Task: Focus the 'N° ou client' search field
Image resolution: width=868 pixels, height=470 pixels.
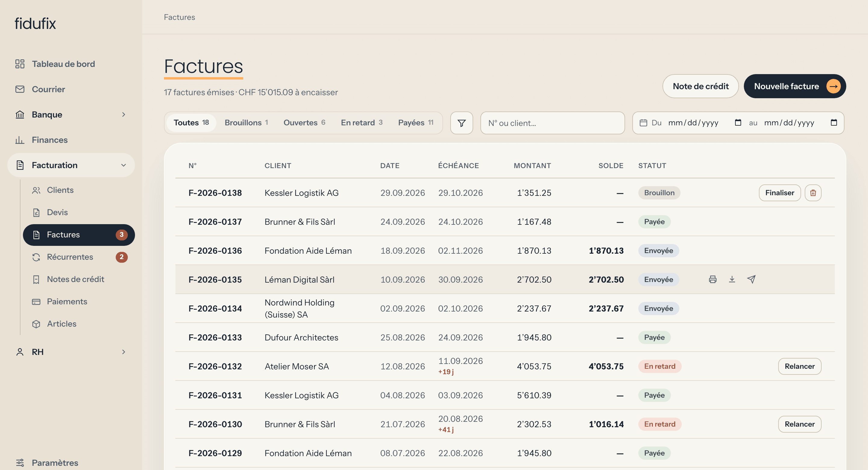Action: 552,123
